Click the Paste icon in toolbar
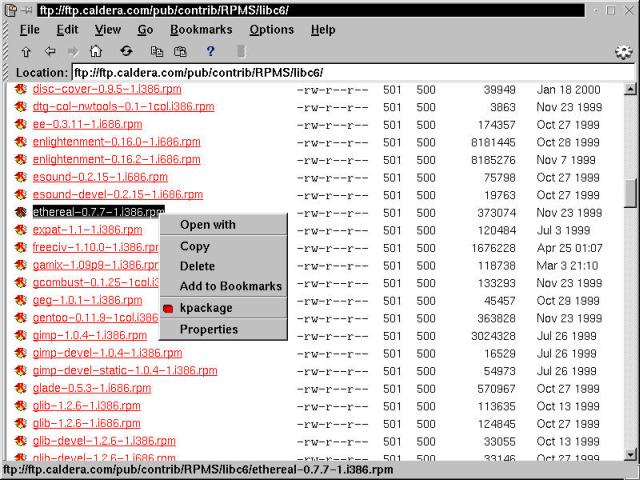640x480 pixels. point(180,51)
